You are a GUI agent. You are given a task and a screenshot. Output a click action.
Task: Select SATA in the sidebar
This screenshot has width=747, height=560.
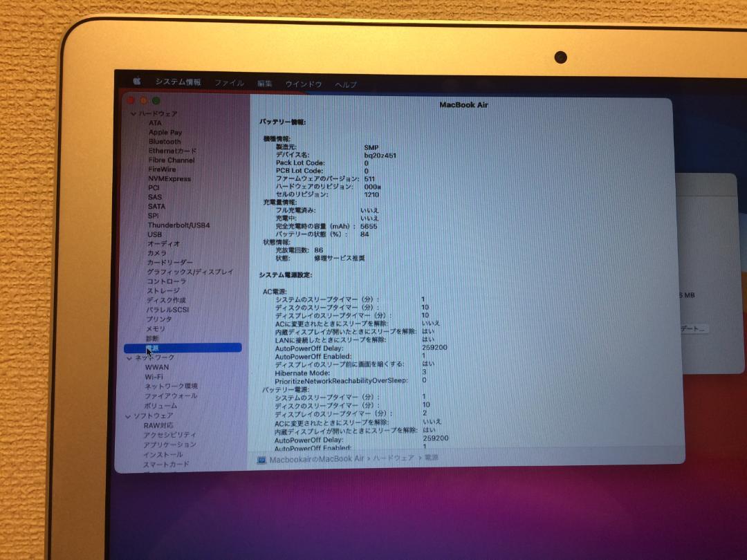pyautogui.click(x=156, y=206)
